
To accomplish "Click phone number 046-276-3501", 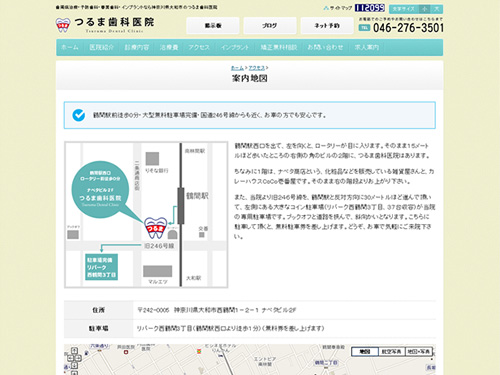I will click(408, 28).
